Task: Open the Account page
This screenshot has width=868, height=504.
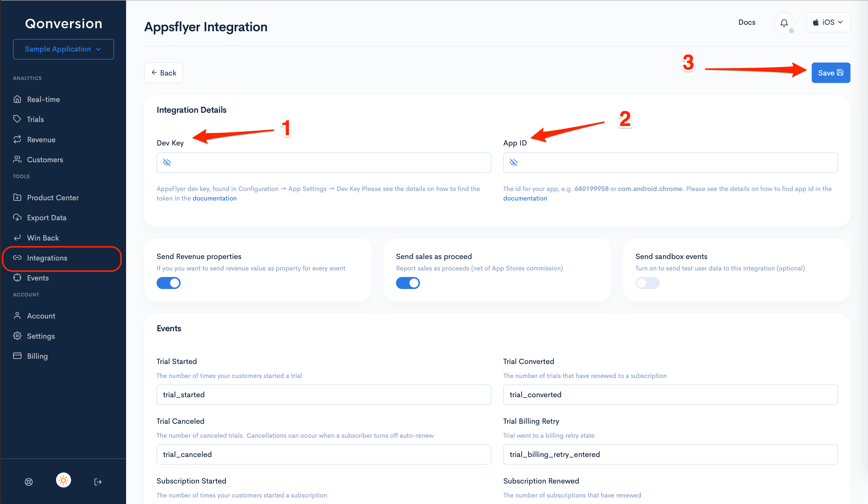Action: [x=41, y=316]
